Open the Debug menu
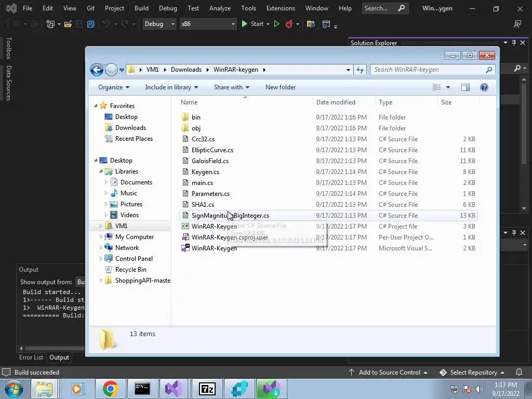The height and width of the screenshot is (399, 532). coord(168,8)
